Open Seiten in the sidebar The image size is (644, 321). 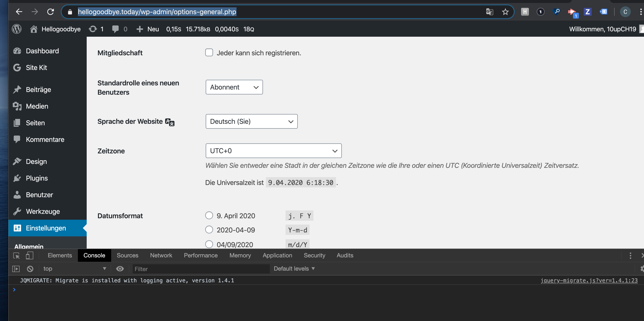pos(48,123)
